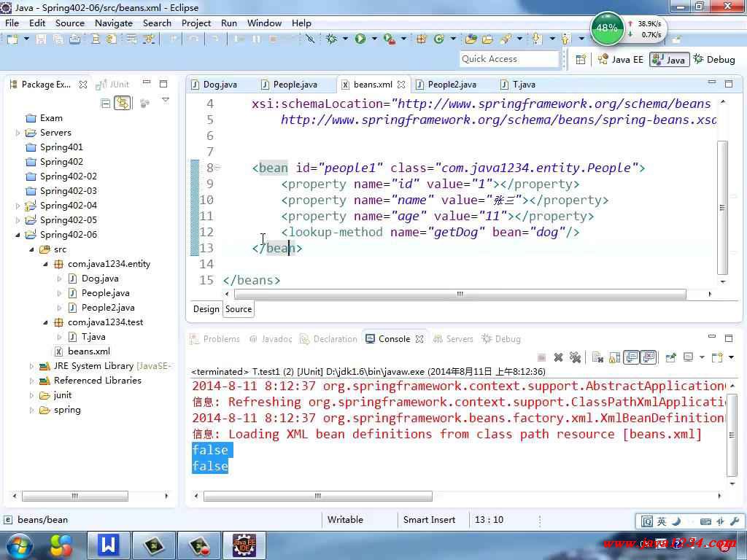This screenshot has height=560, width=747.
Task: Open the Debug perspective
Action: 714,60
